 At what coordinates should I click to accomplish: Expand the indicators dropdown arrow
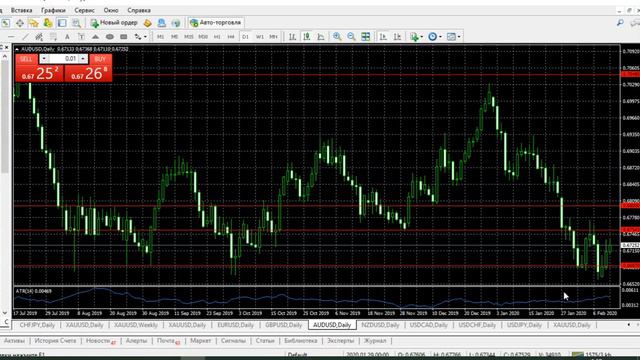(422, 37)
